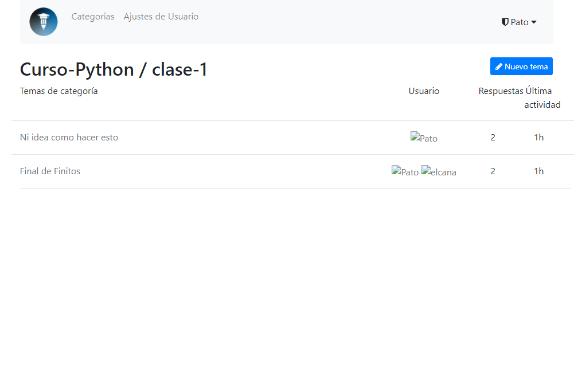Open topic "Final de Finitos"
Screen dimensions: 574x392
click(50, 171)
